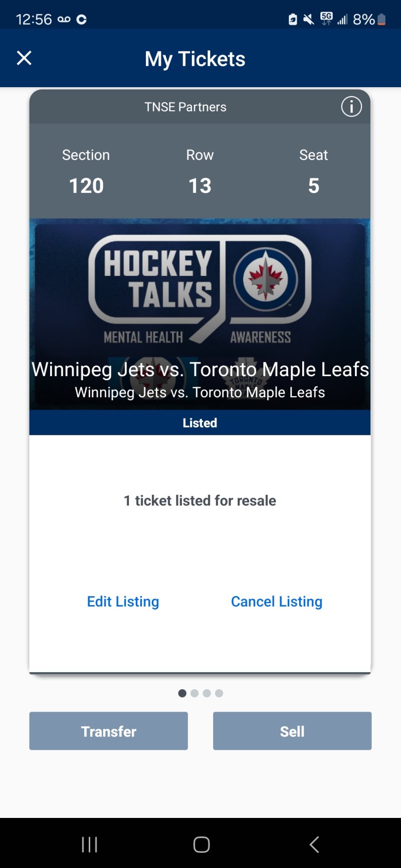
Task: Go to fourth ticket page dot
Action: (219, 693)
